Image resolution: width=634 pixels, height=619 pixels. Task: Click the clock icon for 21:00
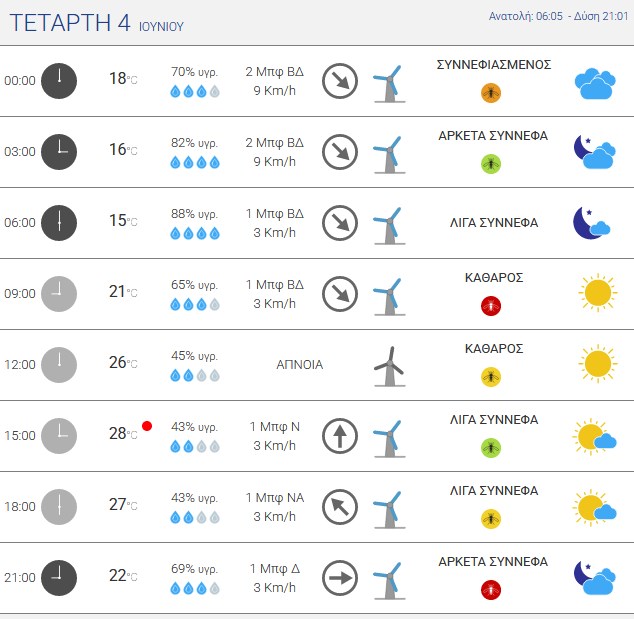coord(59,578)
